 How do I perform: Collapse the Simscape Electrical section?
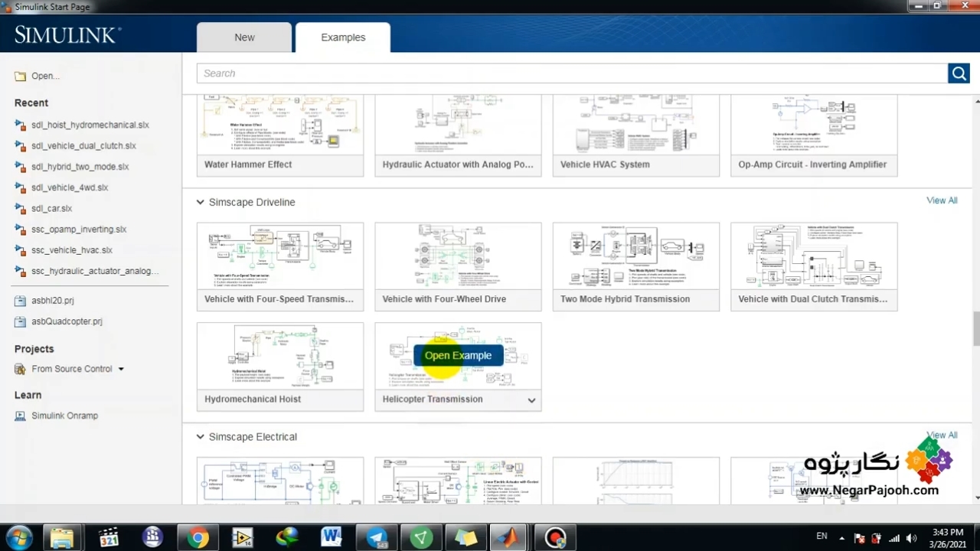coord(201,437)
